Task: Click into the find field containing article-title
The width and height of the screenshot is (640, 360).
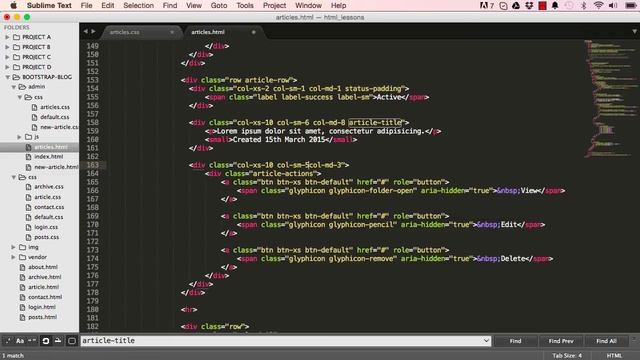Action: (x=286, y=340)
